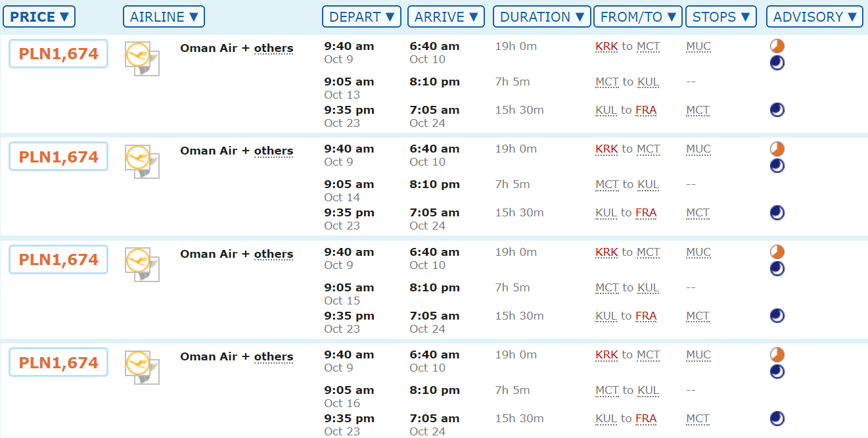The height and width of the screenshot is (438, 868).
Task: Open the STOPS column header
Action: tap(721, 16)
